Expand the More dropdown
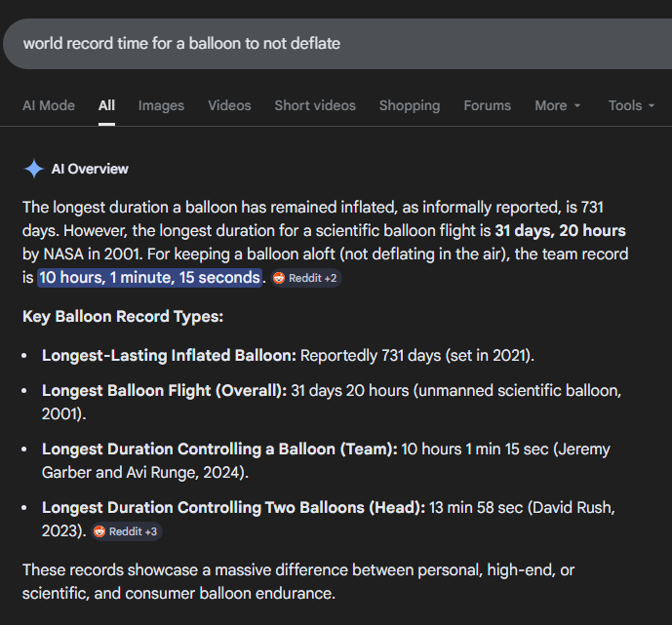 558,105
